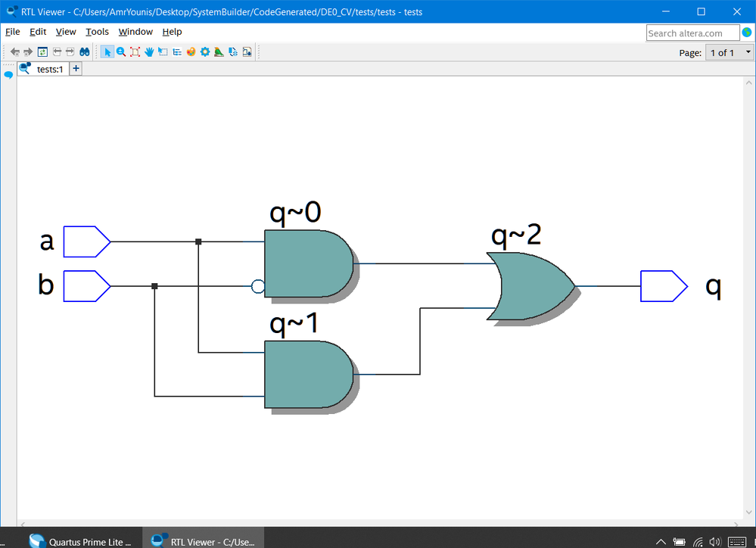Viewport: 756px width, 548px height.
Task: Select the tests:1 schematic tab
Action: point(42,69)
